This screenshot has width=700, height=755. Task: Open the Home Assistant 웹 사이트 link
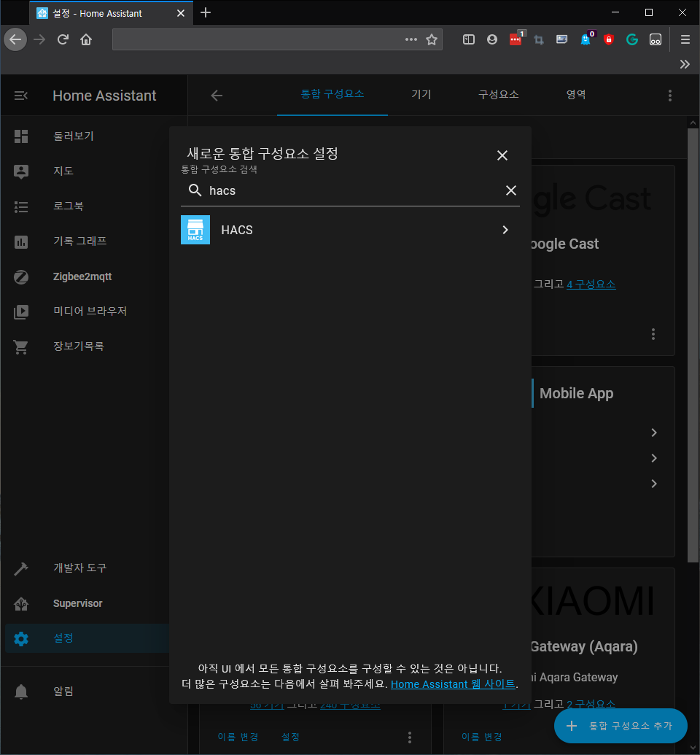coord(453,684)
